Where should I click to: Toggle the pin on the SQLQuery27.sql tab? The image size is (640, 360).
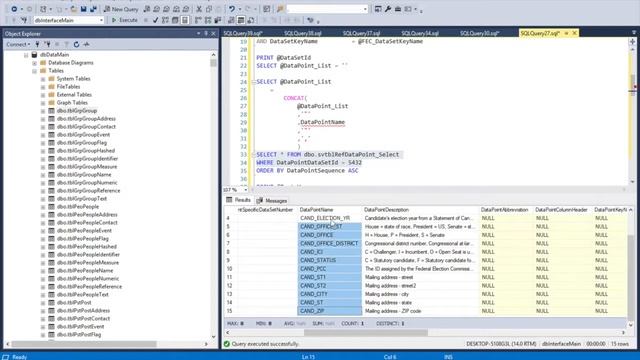tap(567, 33)
